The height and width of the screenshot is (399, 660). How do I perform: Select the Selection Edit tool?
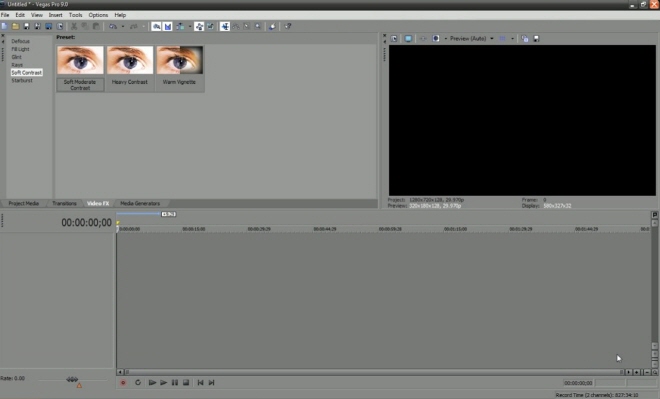pyautogui.click(x=247, y=26)
